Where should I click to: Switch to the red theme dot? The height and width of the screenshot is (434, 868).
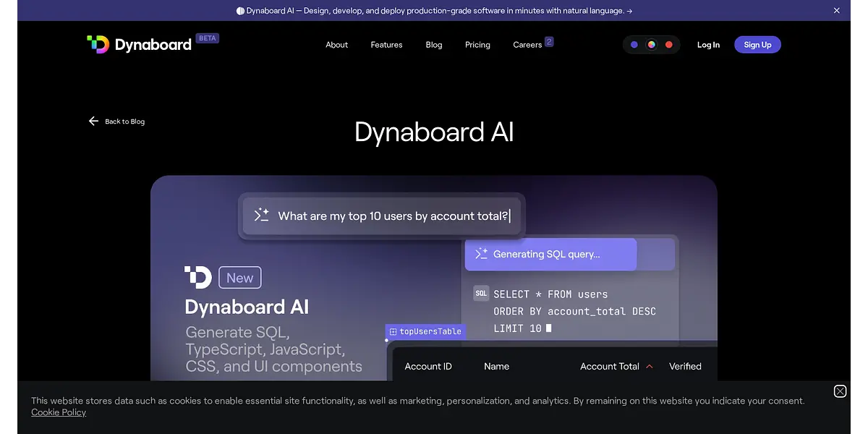point(669,45)
